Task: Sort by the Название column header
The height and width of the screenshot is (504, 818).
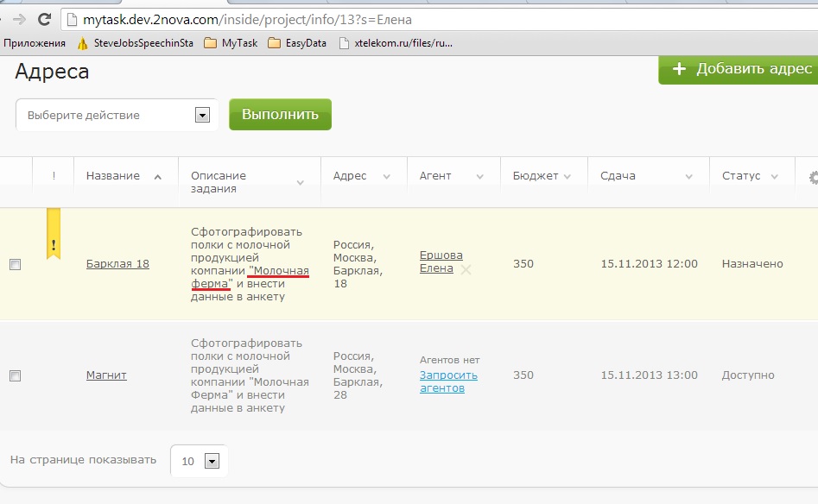Action: [113, 176]
